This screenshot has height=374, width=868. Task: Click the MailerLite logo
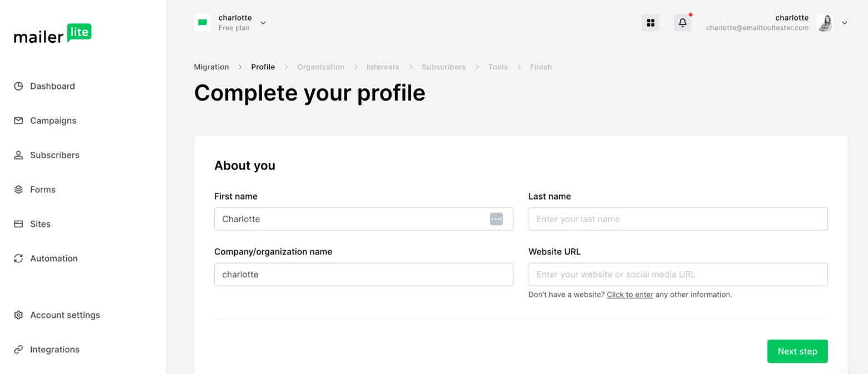(52, 34)
